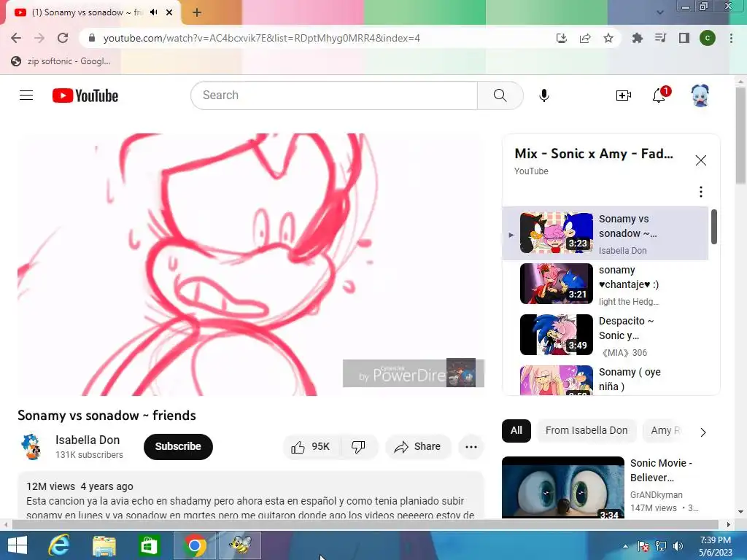Open the bee app in the taskbar
Screen dimensions: 747x560
tap(239, 545)
